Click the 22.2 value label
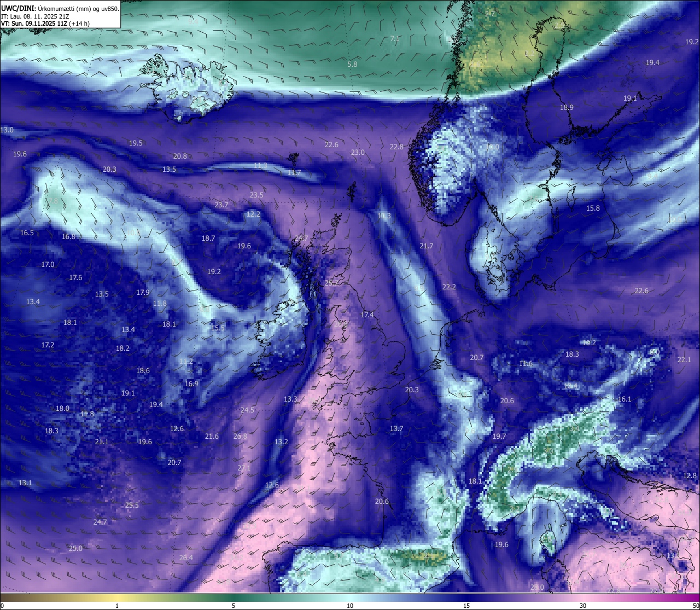This screenshot has height=610, width=700. pyautogui.click(x=449, y=287)
